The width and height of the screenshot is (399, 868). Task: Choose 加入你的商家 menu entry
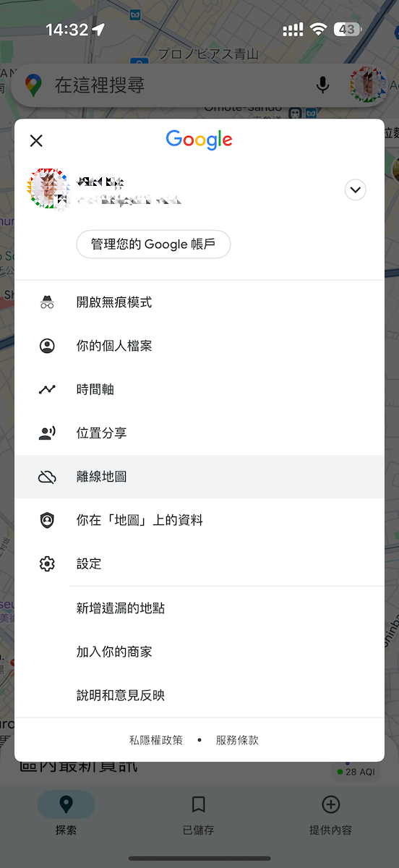click(199, 652)
